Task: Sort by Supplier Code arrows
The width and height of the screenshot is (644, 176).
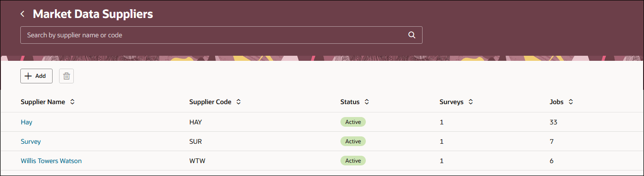Action: [239, 102]
